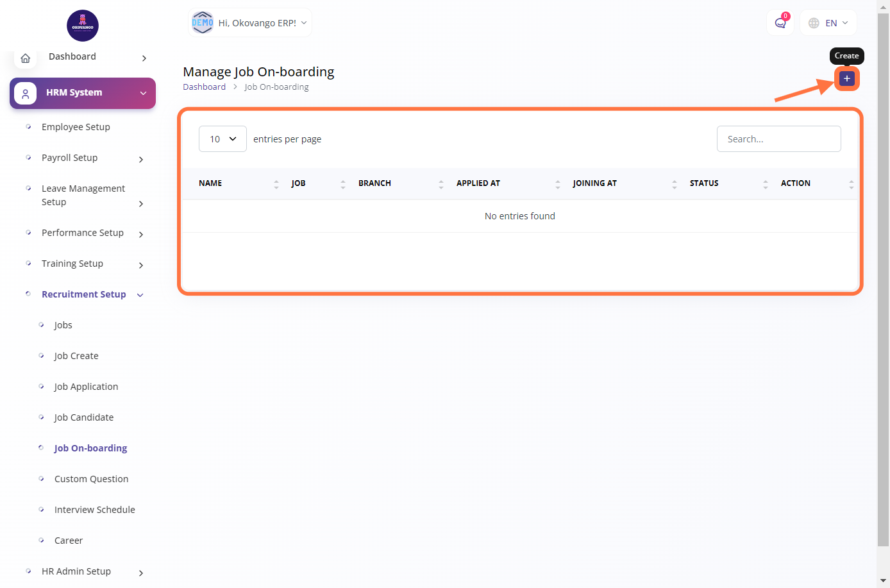Sort table by Name column arrows
Screen dimensions: 890x588
pos(276,184)
